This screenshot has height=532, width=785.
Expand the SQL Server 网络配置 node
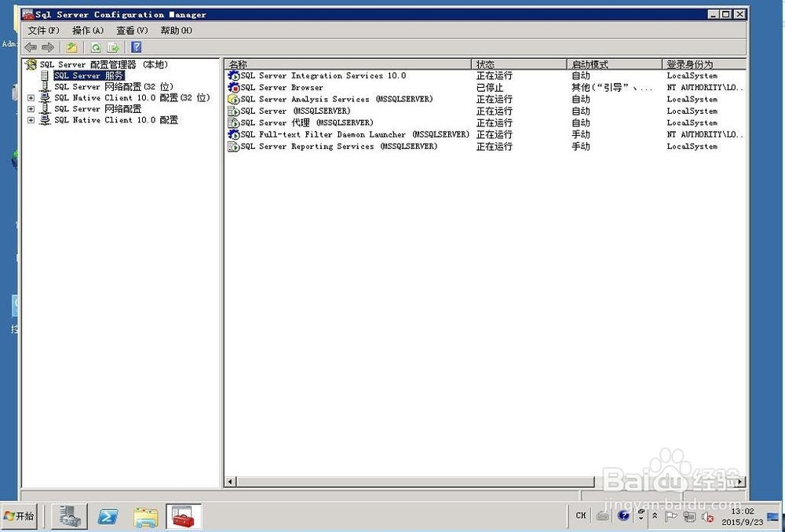tap(31, 109)
